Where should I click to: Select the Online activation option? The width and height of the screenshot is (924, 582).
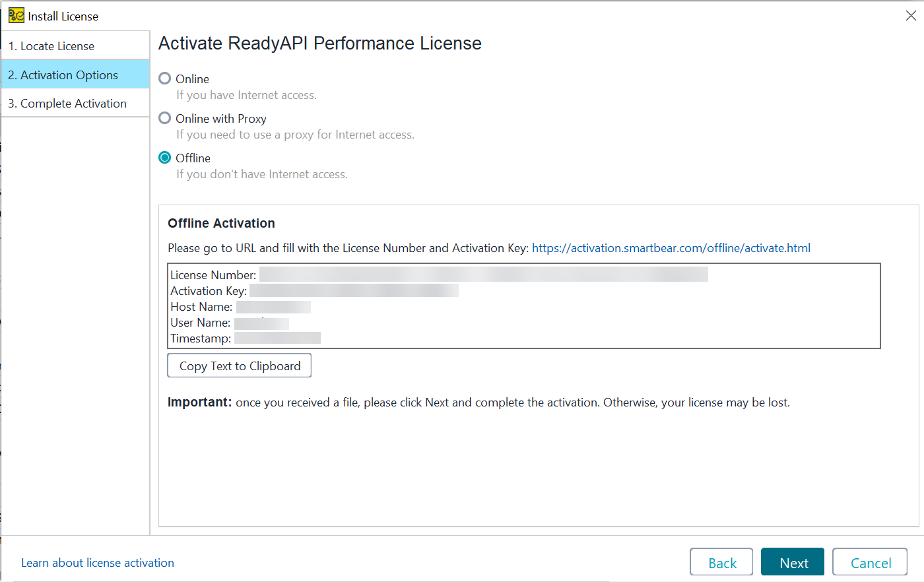point(164,79)
